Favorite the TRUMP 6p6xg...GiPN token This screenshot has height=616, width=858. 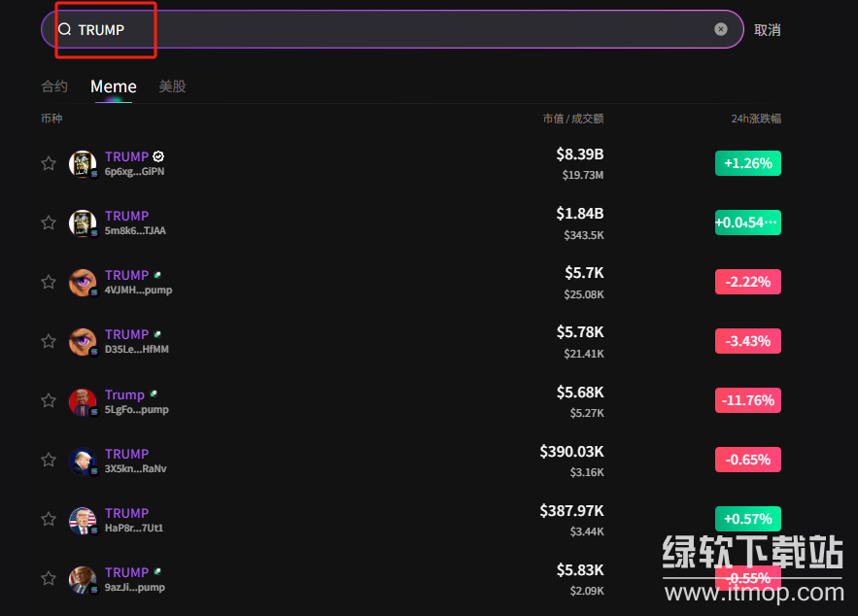click(49, 163)
